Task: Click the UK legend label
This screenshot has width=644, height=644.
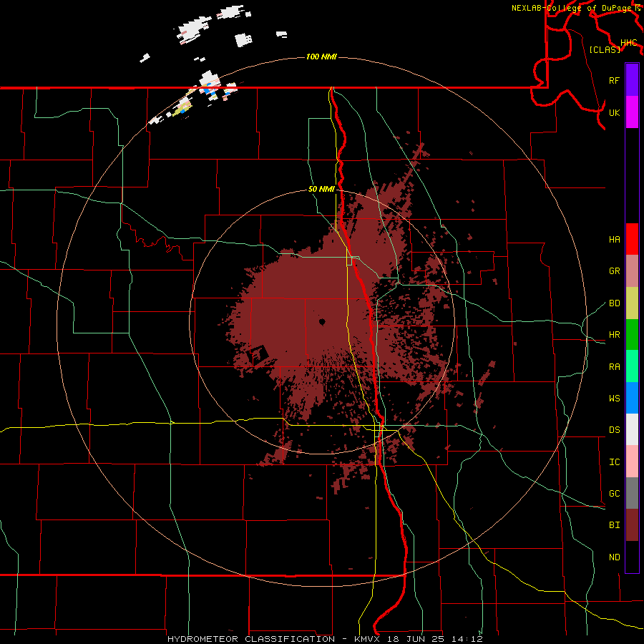Action: (x=614, y=112)
